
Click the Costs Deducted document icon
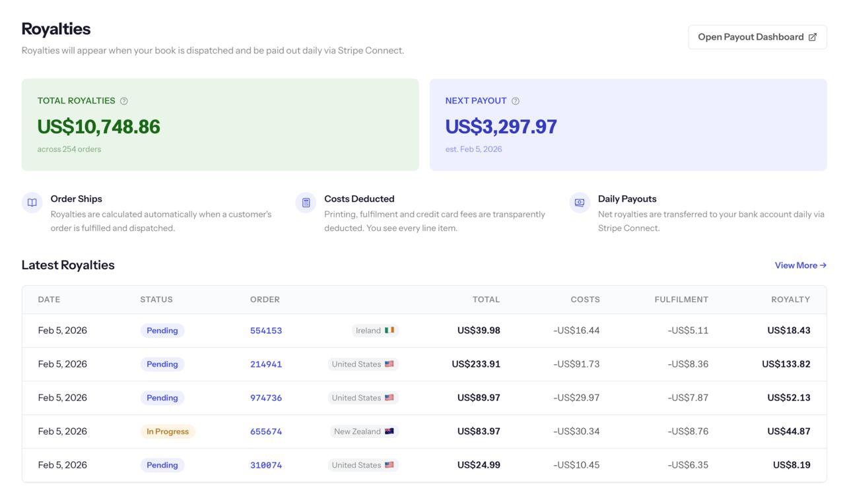305,202
